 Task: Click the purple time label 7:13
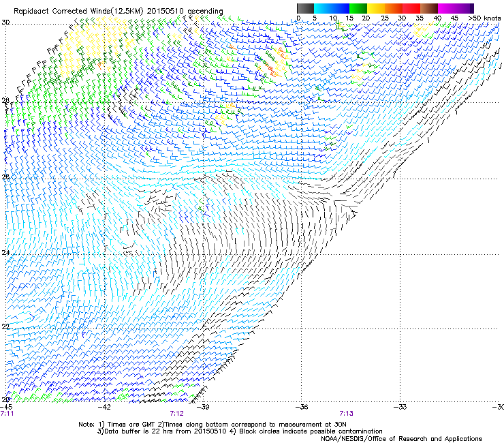pyautogui.click(x=346, y=414)
